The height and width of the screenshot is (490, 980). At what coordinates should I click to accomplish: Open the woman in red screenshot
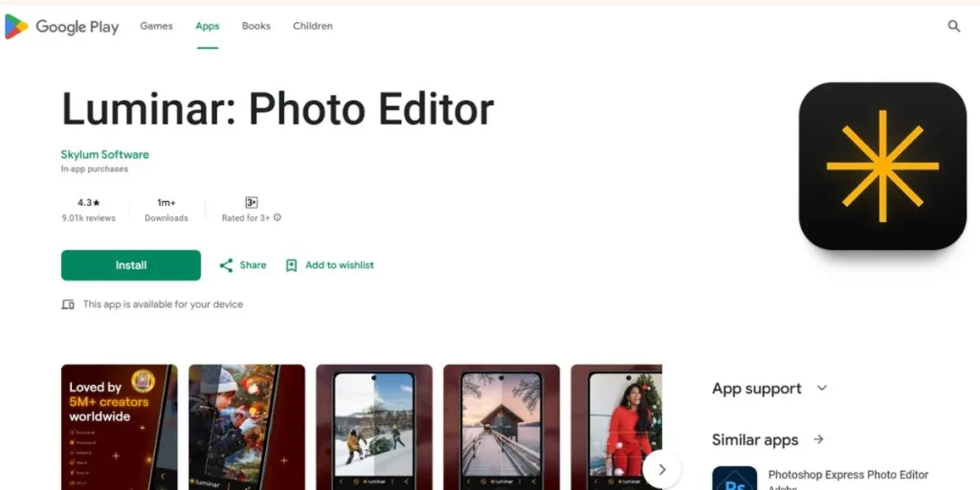[616, 427]
